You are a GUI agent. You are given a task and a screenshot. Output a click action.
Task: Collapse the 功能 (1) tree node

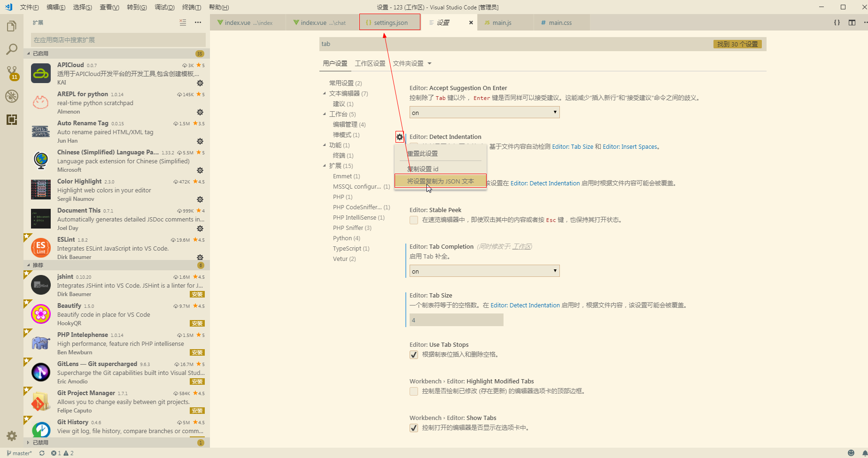click(x=325, y=145)
